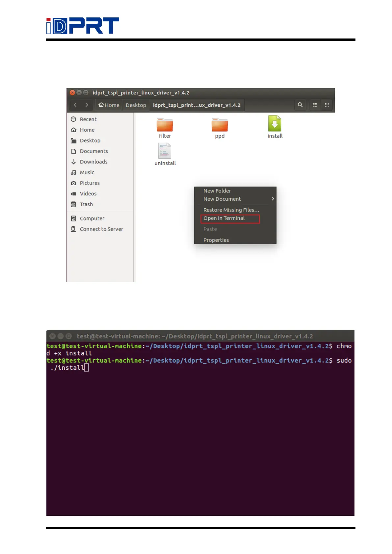The height and width of the screenshot is (554, 392).
Task: Select Connect to Server in sidebar
Action: pyautogui.click(x=101, y=229)
